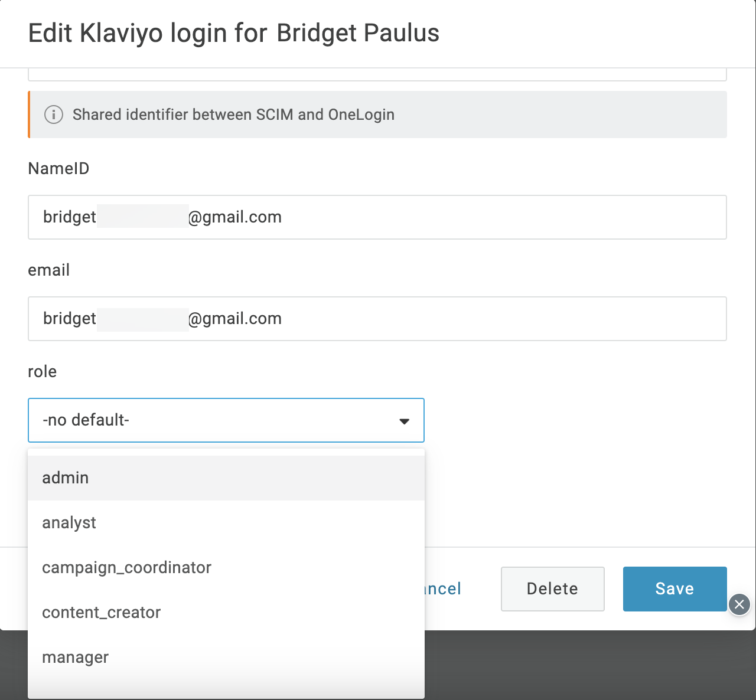This screenshot has height=700, width=756.
Task: Click the info icon in the banner
Action: [54, 115]
